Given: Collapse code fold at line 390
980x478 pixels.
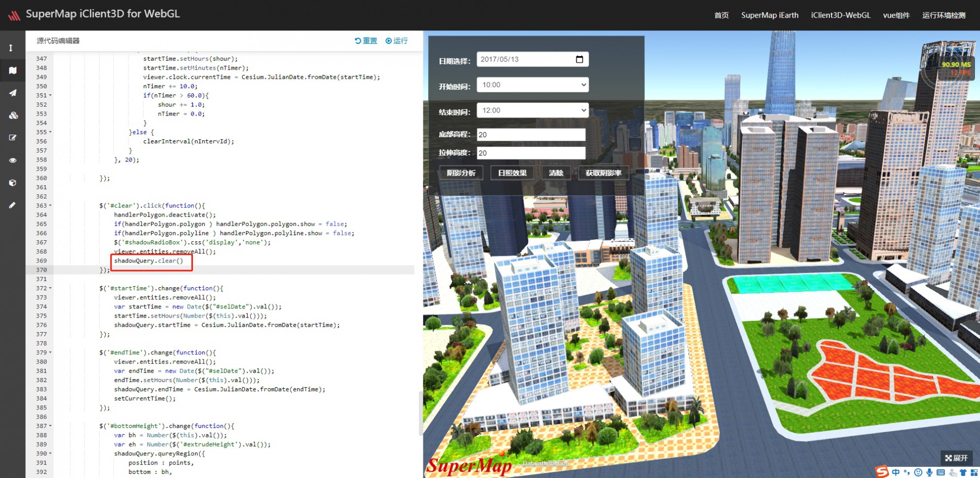Looking at the screenshot, I should 50,454.
